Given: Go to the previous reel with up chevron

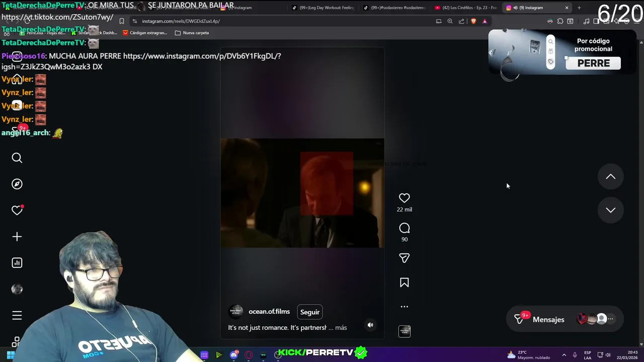Looking at the screenshot, I should pyautogui.click(x=610, y=176).
